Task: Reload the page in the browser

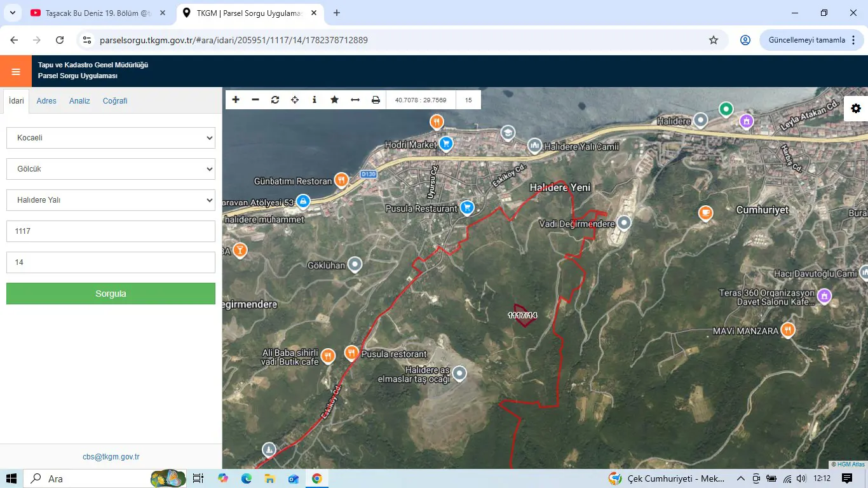Action: pos(60,40)
